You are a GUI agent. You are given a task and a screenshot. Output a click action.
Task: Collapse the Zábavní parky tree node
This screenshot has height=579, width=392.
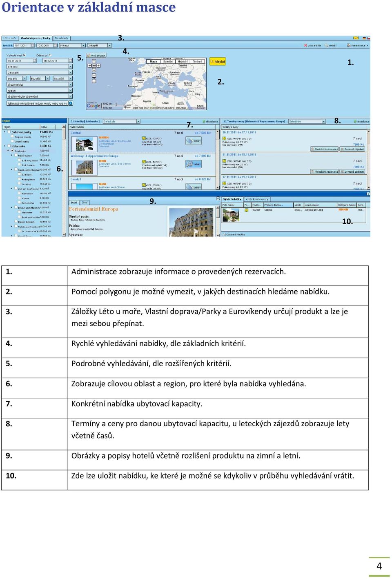(4, 132)
